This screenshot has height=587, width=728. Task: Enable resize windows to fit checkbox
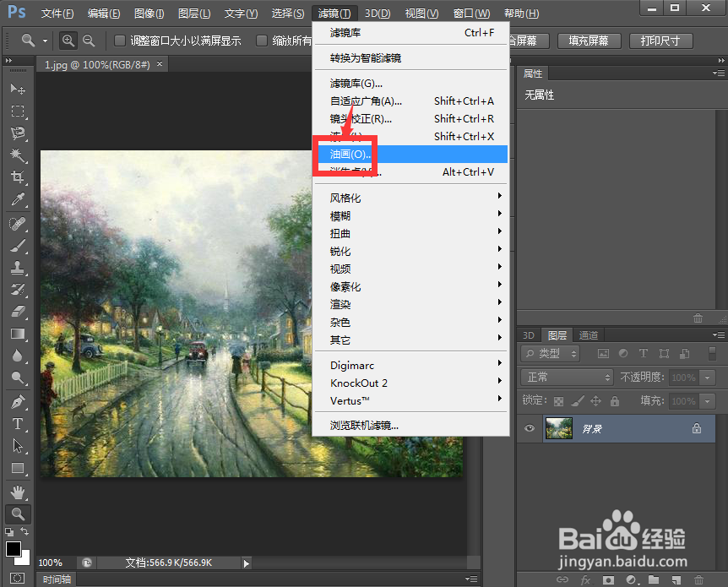[x=120, y=41]
